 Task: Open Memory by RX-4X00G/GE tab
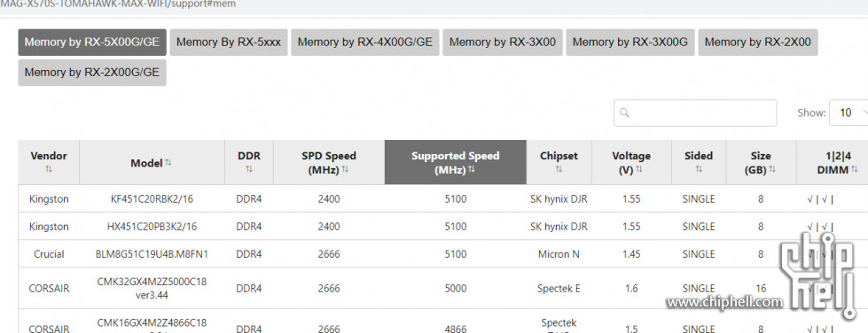(x=364, y=43)
